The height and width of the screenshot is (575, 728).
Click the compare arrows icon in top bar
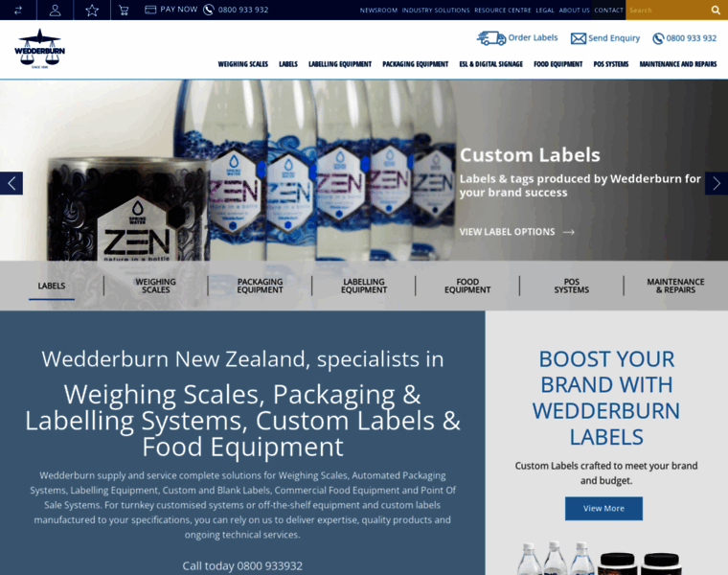pos(17,10)
